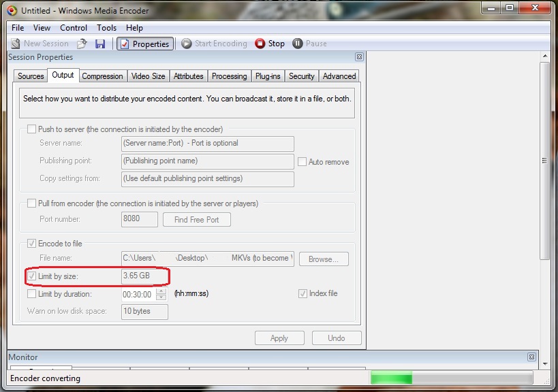Click the Windows Media Encoder title bar icon
This screenshot has width=558, height=392.
click(12, 10)
